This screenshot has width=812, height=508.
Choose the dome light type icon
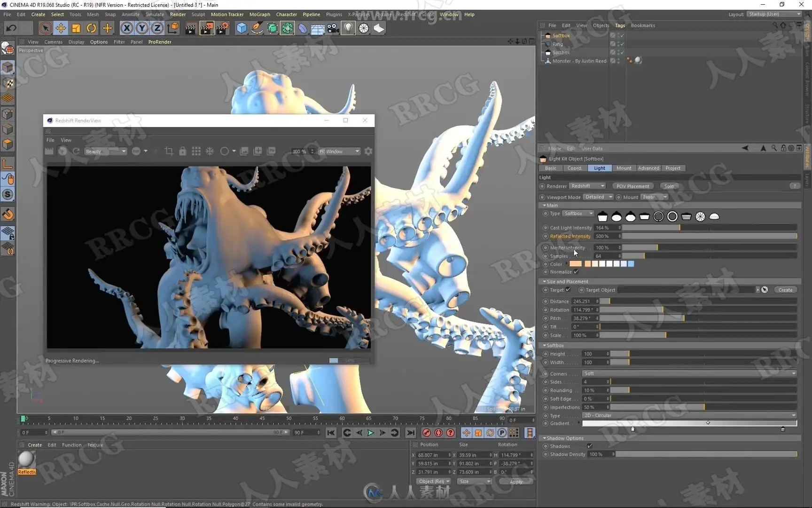[x=714, y=216]
